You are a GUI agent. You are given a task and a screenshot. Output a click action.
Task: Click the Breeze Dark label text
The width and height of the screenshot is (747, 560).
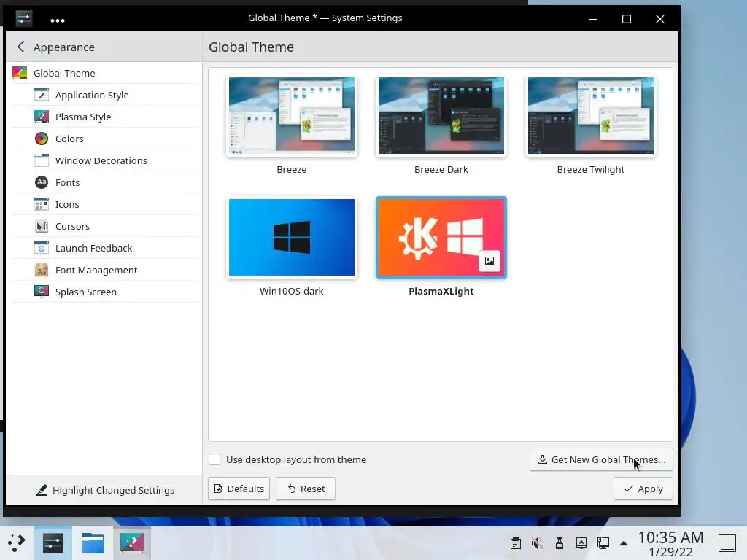click(441, 169)
